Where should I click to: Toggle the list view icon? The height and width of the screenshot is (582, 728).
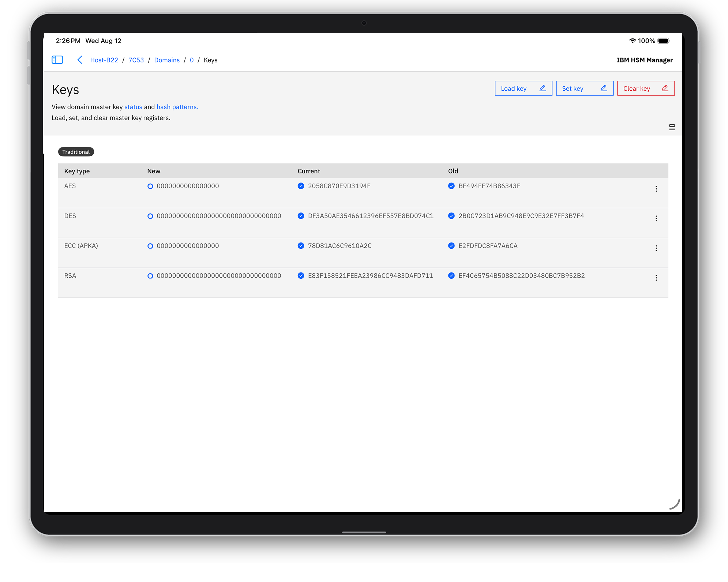click(672, 127)
